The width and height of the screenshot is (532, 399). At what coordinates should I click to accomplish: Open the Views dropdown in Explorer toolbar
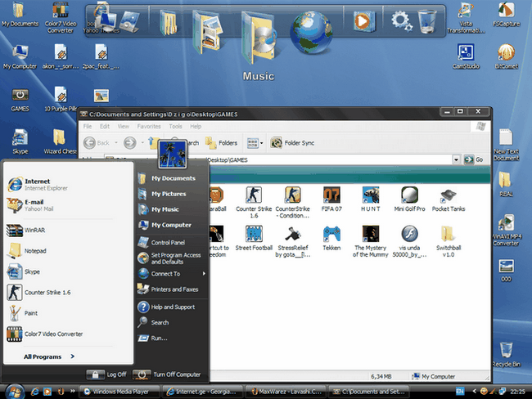(255, 143)
